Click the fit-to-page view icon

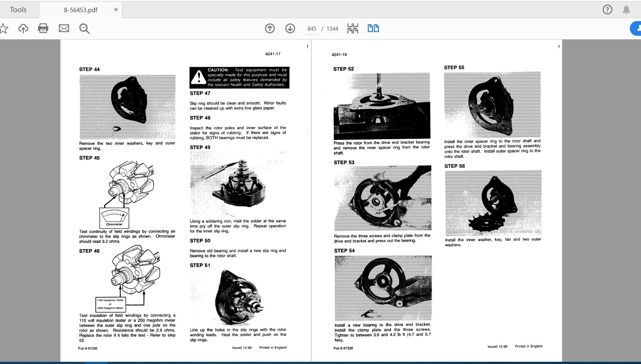353,28
